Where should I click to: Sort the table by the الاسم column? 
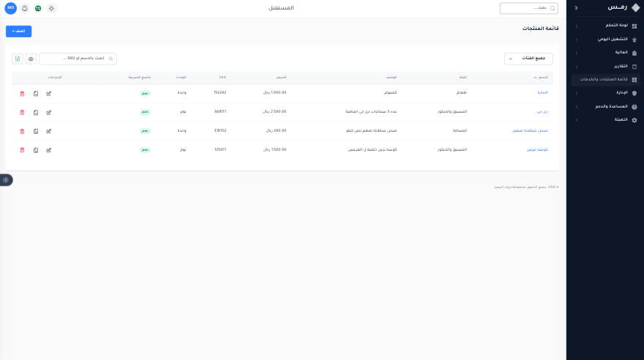[541, 77]
